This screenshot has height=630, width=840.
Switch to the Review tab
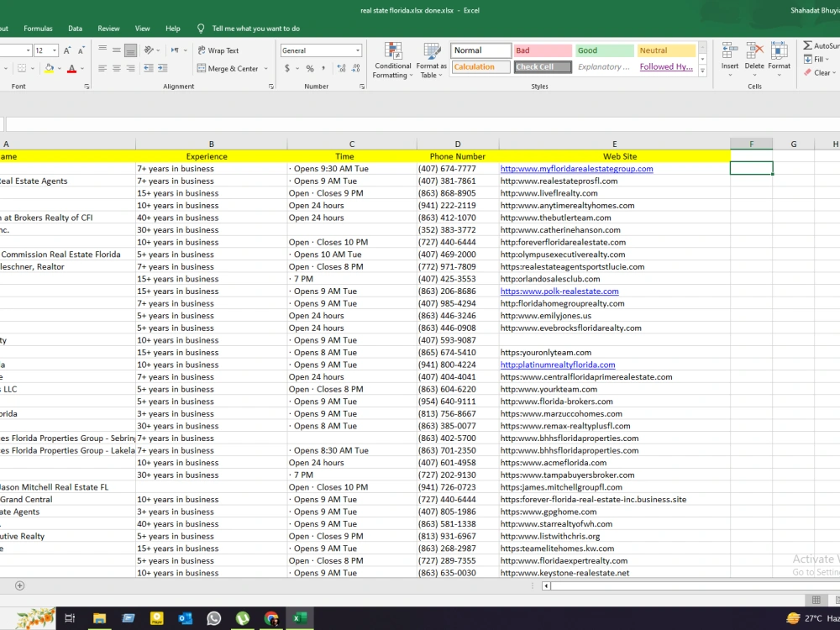point(108,29)
